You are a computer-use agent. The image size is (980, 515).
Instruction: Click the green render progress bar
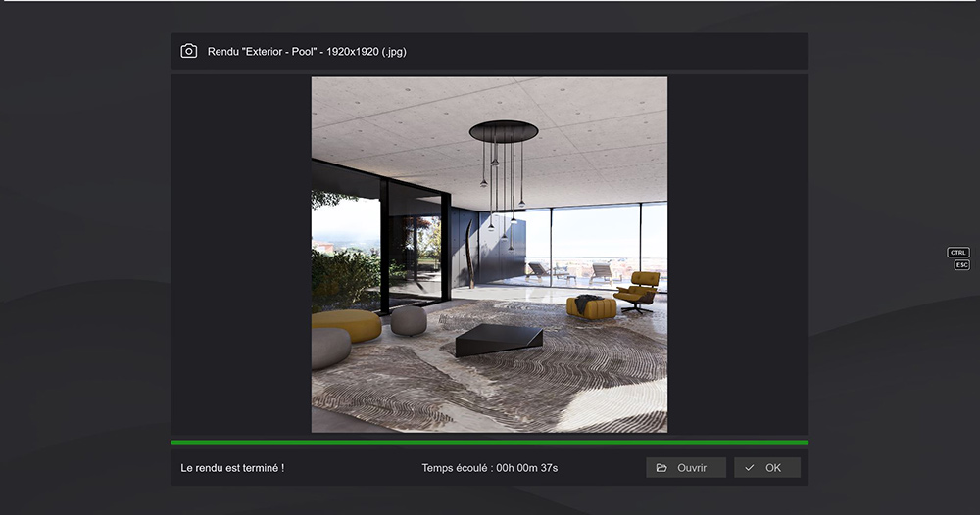[x=489, y=442]
